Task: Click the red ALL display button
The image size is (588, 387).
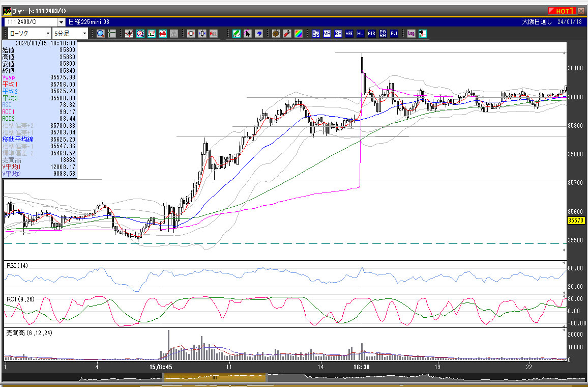Action: (213, 34)
